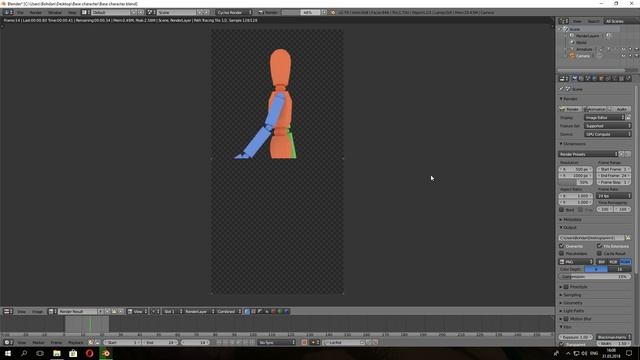
Task: Enable Freestyle checkbox
Action: (566, 287)
